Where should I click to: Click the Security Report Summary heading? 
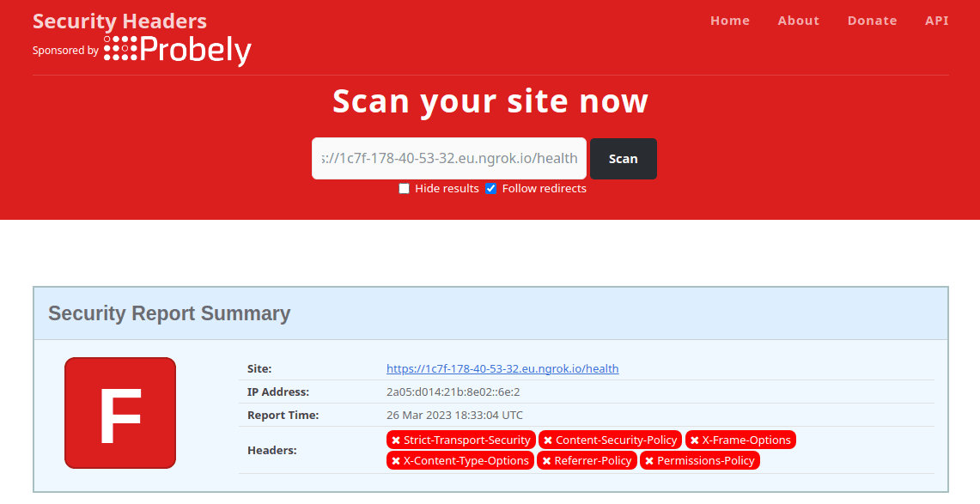click(169, 313)
